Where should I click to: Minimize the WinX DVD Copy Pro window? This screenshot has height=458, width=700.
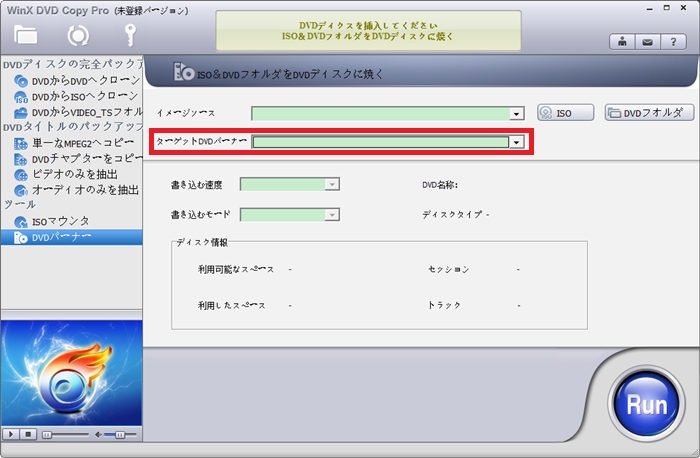point(650,8)
